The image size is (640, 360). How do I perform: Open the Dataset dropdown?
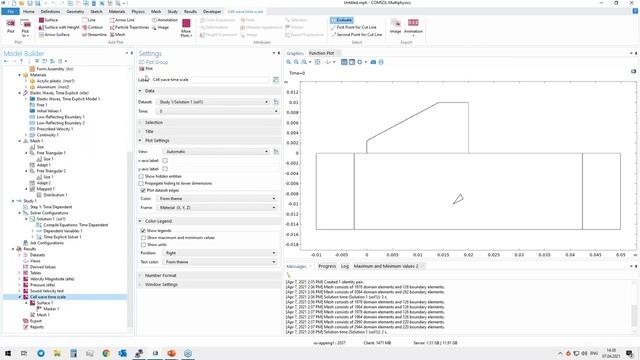point(213,102)
